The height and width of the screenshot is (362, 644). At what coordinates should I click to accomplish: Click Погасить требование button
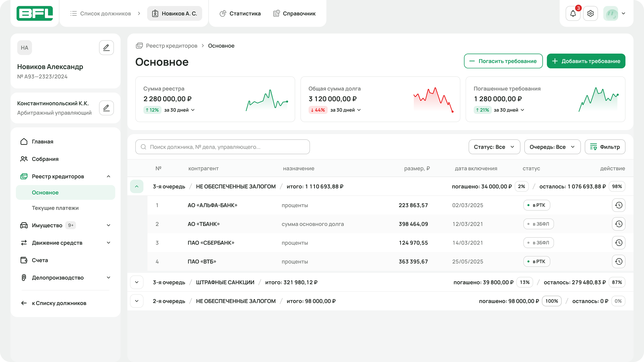click(503, 61)
